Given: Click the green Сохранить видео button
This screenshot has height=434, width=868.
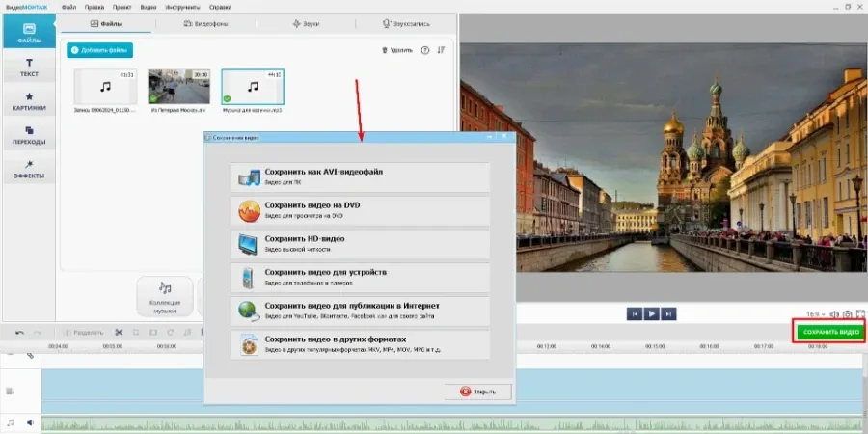Looking at the screenshot, I should (x=828, y=332).
